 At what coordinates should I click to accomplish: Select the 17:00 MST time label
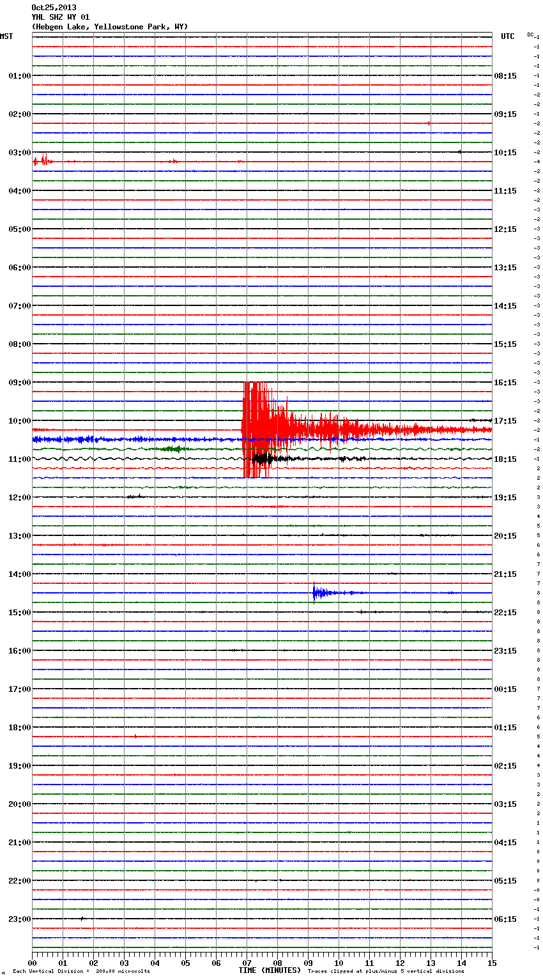(x=19, y=689)
